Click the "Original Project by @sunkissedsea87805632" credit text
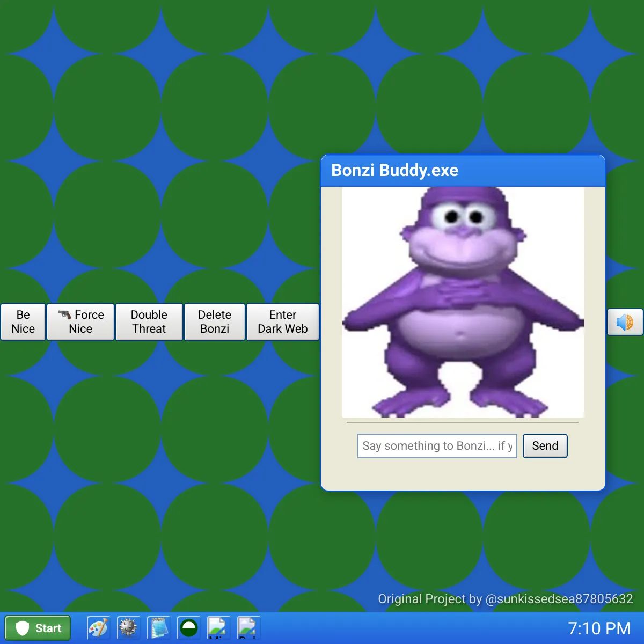This screenshot has height=644, width=644. [506, 599]
